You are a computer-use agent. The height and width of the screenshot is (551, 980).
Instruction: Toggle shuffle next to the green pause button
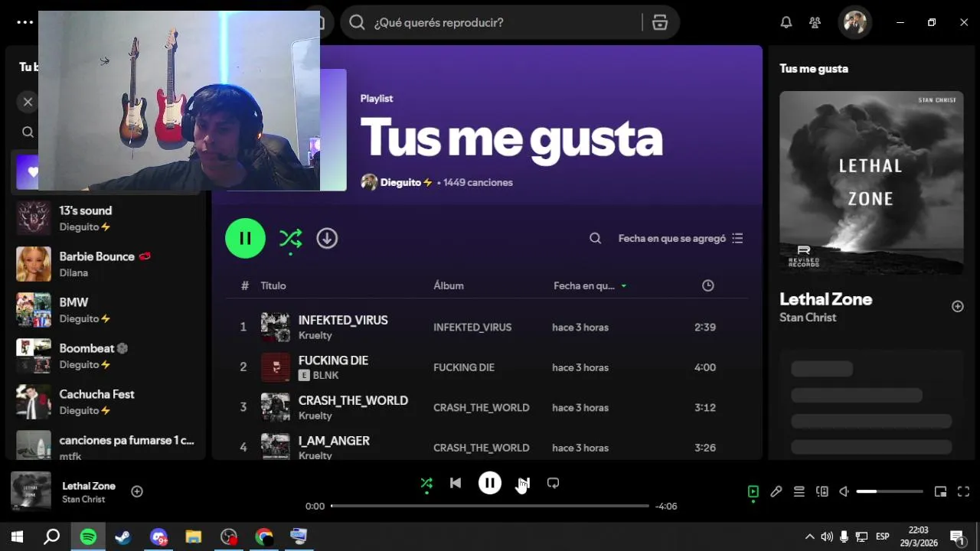[290, 238]
